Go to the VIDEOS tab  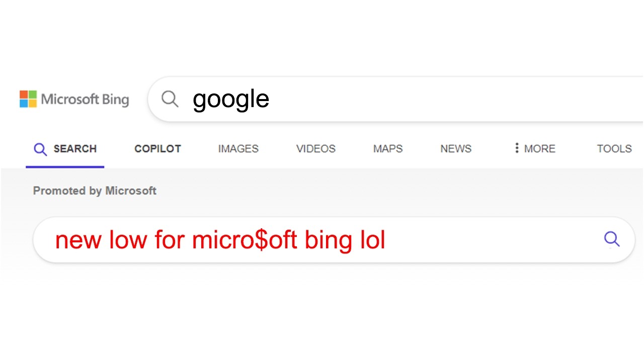coord(315,149)
